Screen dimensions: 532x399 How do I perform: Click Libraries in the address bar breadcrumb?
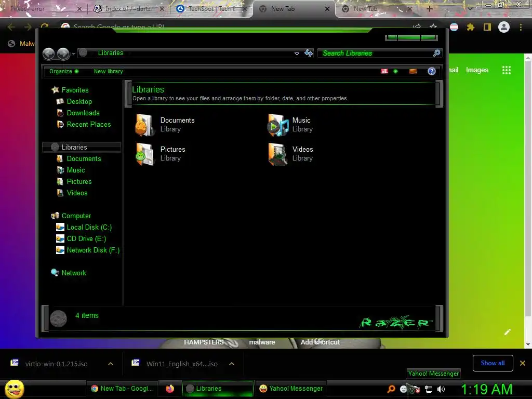[111, 53]
